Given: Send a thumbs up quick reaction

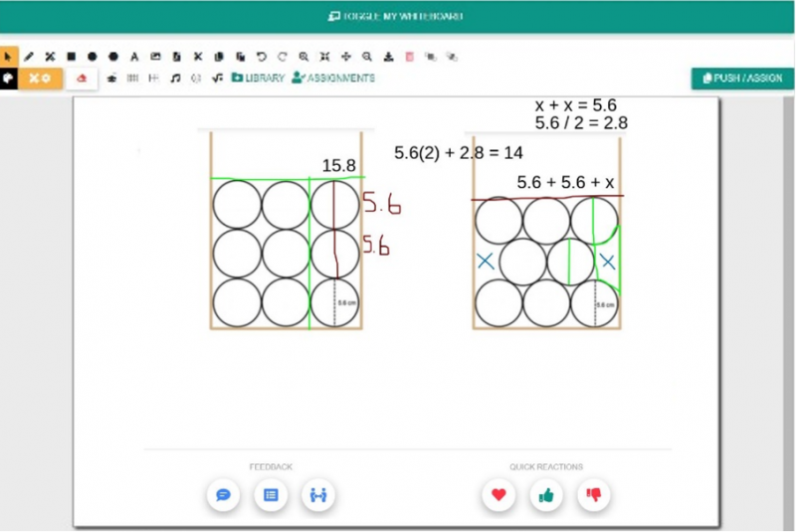Looking at the screenshot, I should tap(546, 494).
